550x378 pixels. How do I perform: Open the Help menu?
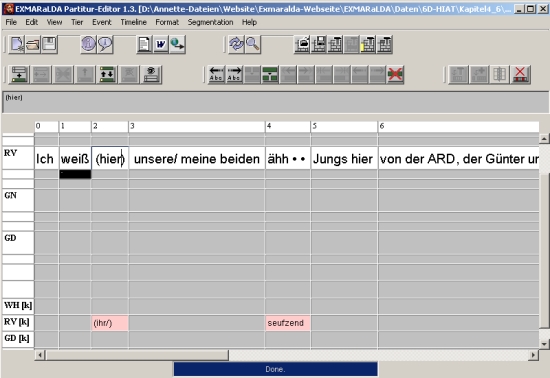pos(249,22)
